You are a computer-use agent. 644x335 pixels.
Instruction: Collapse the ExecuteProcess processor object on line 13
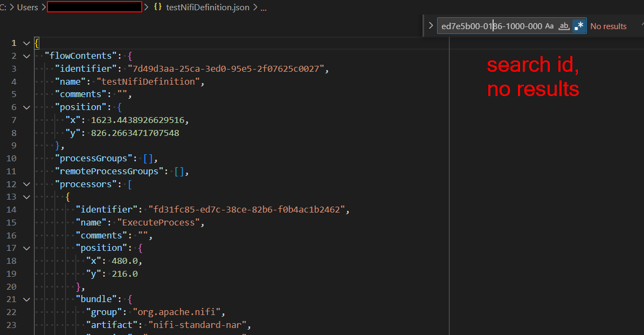26,196
